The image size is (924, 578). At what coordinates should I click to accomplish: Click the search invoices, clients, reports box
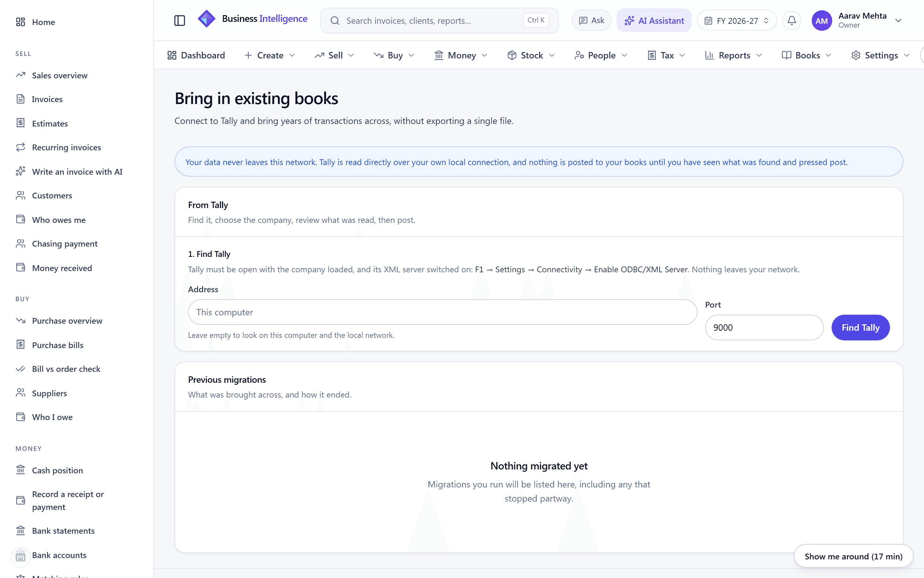pos(440,21)
